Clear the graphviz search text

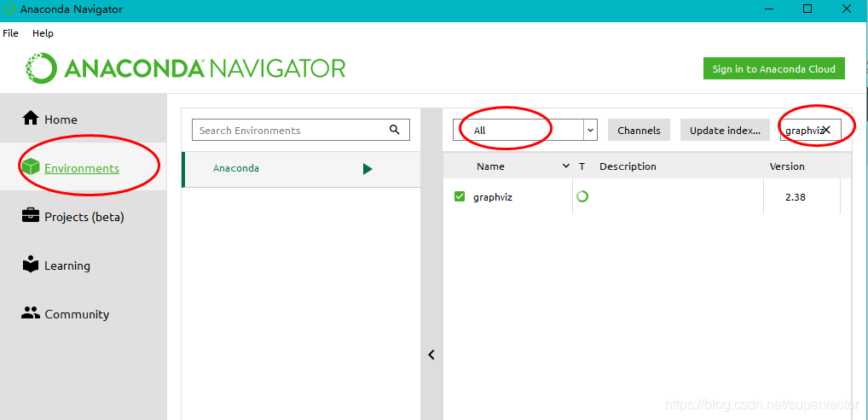click(x=826, y=130)
